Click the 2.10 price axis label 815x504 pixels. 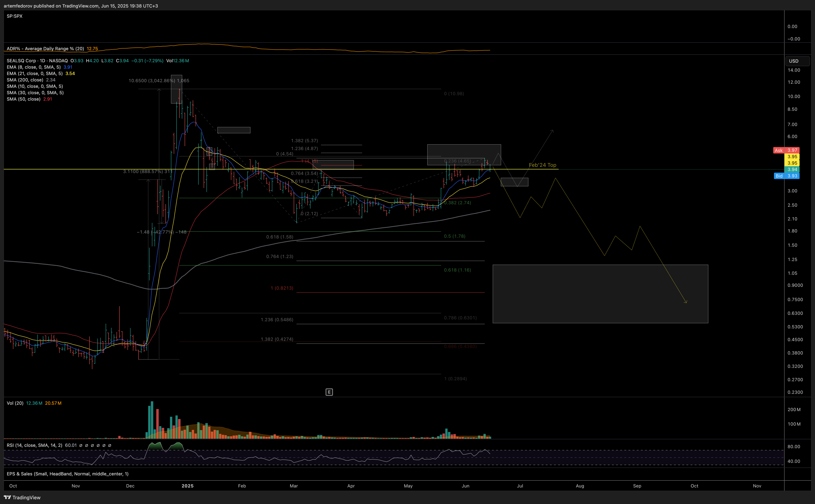click(792, 219)
